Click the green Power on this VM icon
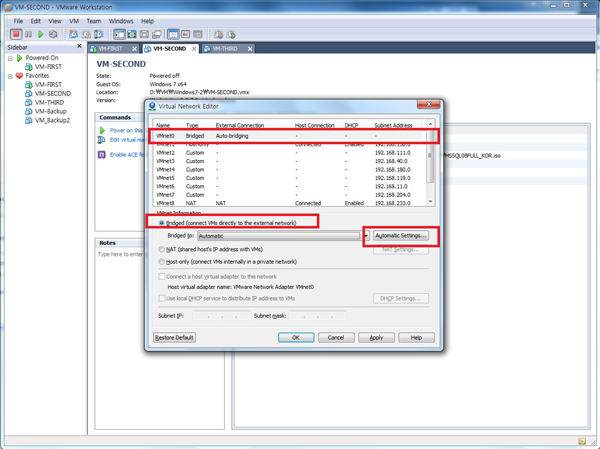The width and height of the screenshot is (600, 449). click(102, 131)
